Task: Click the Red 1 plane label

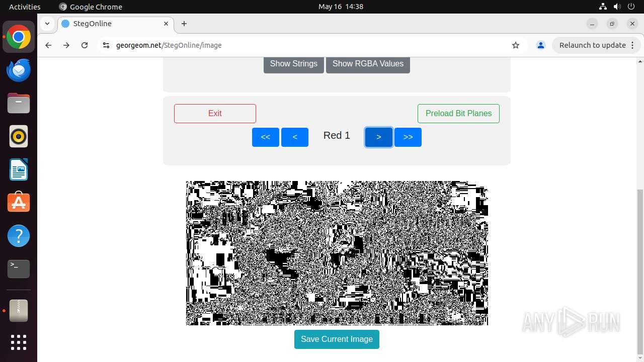Action: tap(337, 135)
